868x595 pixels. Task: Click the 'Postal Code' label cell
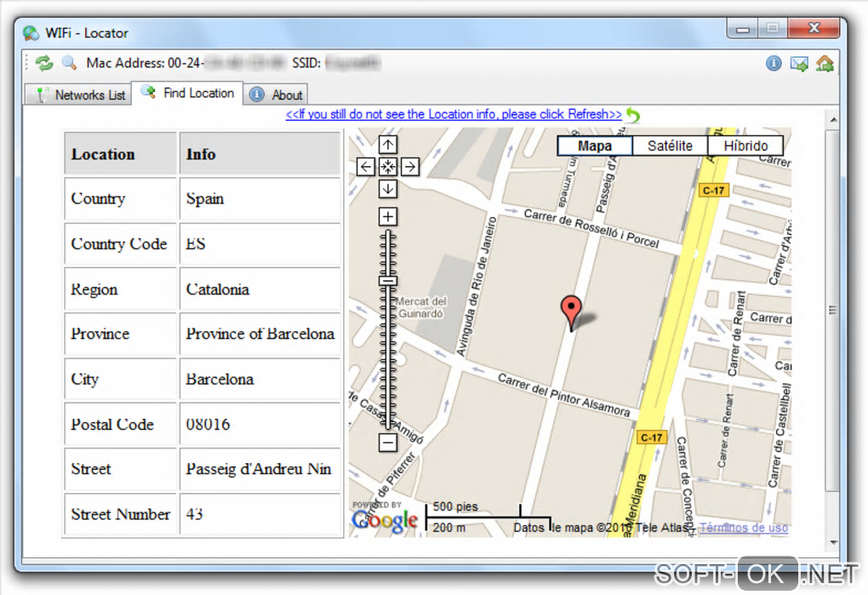click(120, 425)
